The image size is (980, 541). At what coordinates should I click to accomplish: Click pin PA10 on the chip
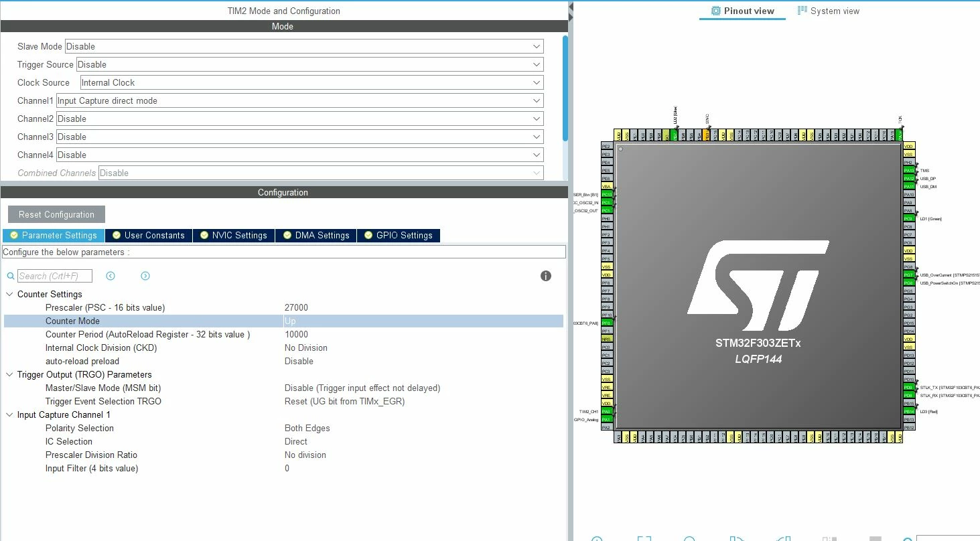[x=908, y=194]
